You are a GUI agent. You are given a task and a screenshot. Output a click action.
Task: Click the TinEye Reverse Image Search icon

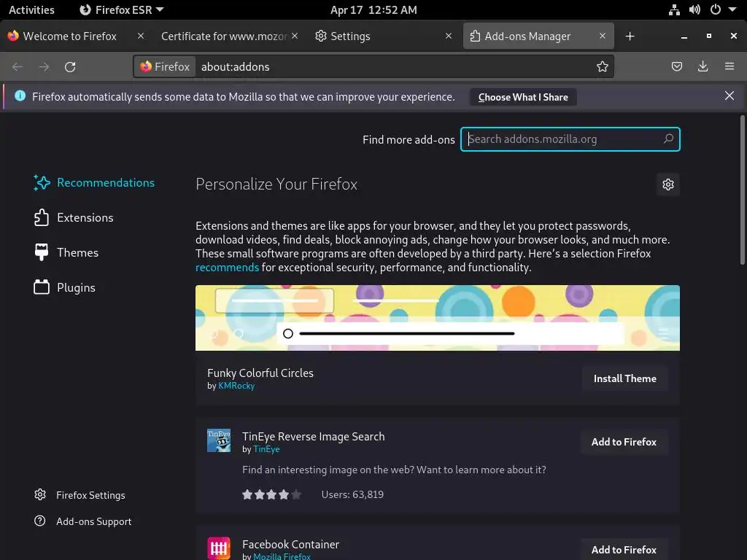219,440
